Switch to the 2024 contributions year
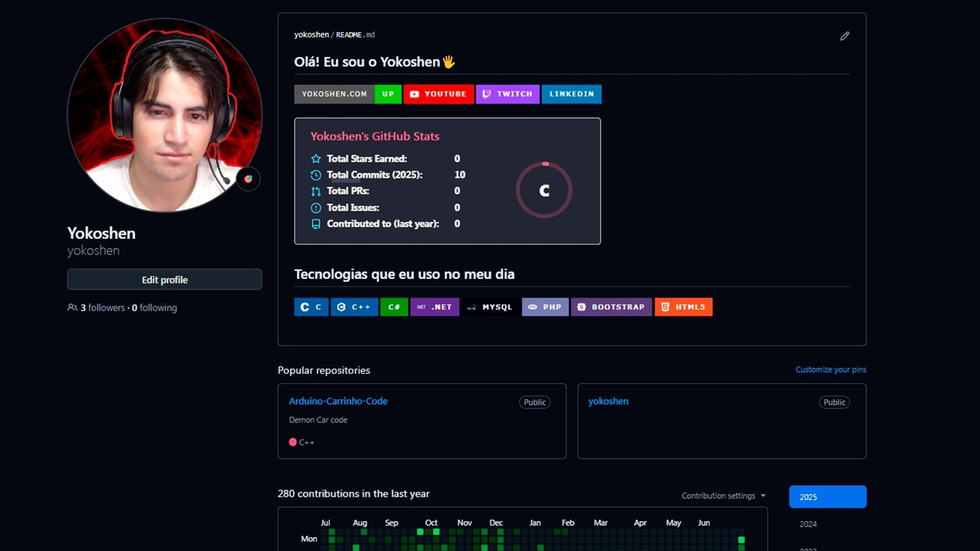 [x=809, y=524]
